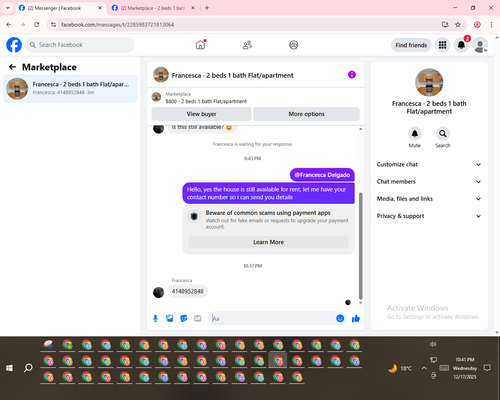
Task: Open conversation information purple icon
Action: coord(352,75)
